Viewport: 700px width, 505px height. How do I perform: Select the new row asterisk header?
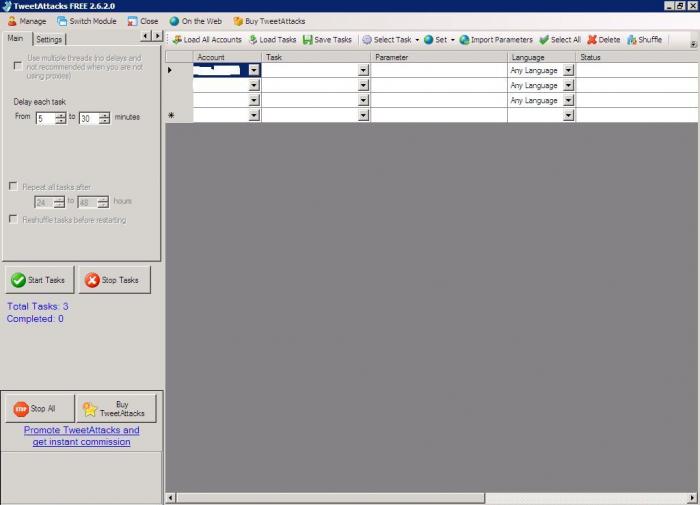point(179,115)
